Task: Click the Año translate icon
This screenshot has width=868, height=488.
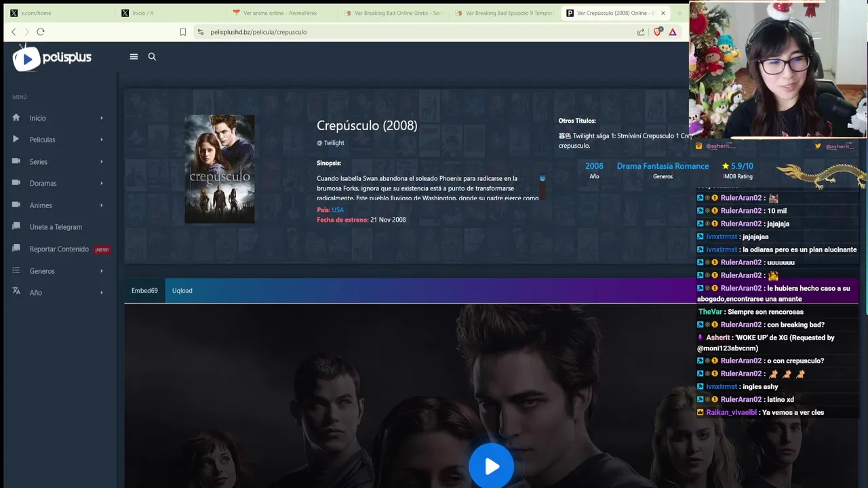Action: (16, 292)
